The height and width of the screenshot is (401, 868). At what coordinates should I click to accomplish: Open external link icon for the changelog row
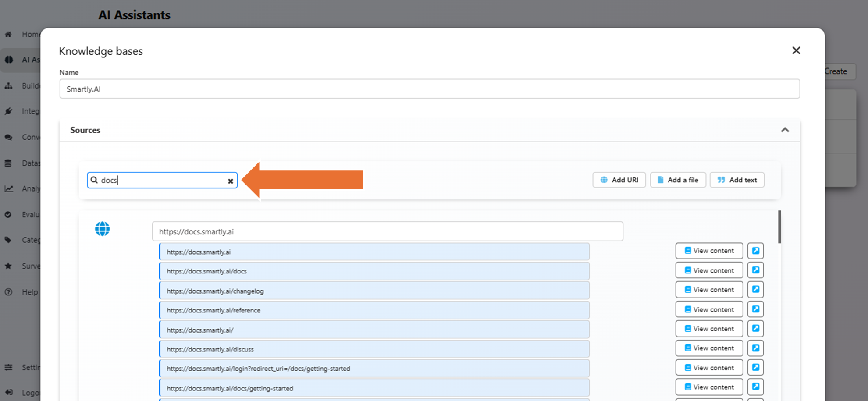coord(755,290)
